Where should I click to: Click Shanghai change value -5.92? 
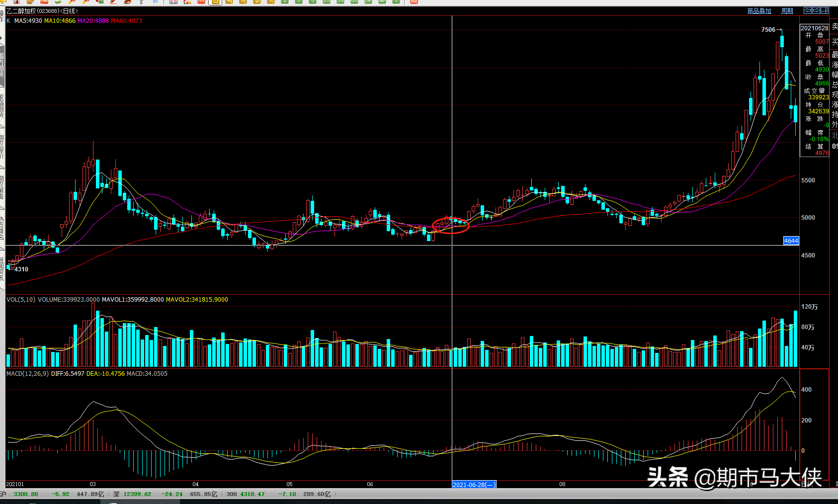(x=61, y=494)
